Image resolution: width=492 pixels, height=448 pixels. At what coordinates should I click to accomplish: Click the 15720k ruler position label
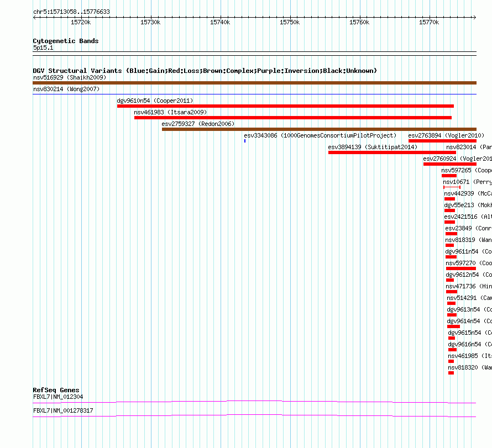click(81, 22)
